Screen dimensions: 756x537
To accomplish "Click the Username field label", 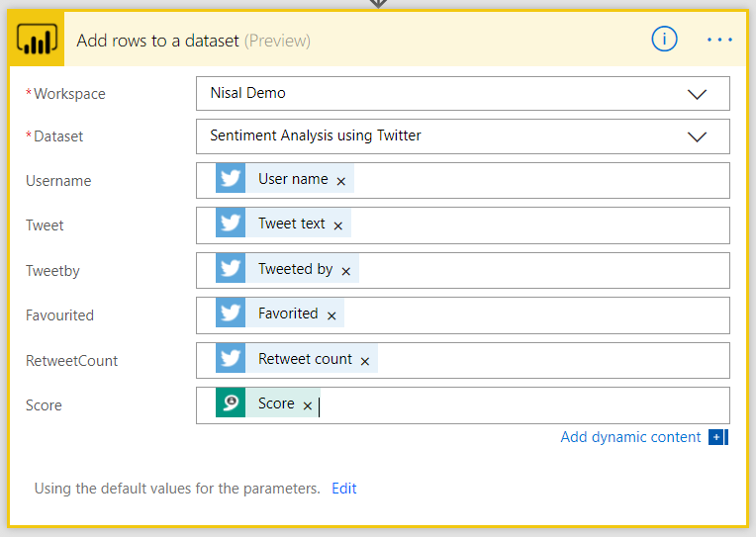I will (58, 181).
